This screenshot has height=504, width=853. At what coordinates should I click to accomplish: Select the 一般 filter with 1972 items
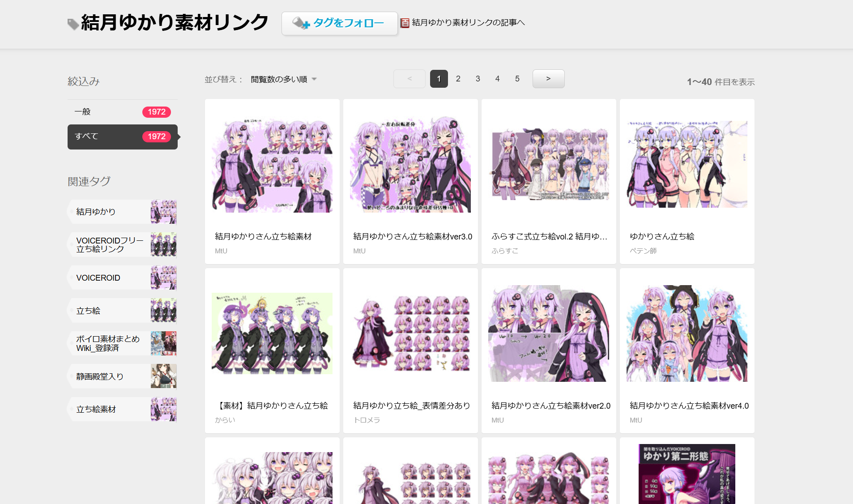pyautogui.click(x=122, y=112)
